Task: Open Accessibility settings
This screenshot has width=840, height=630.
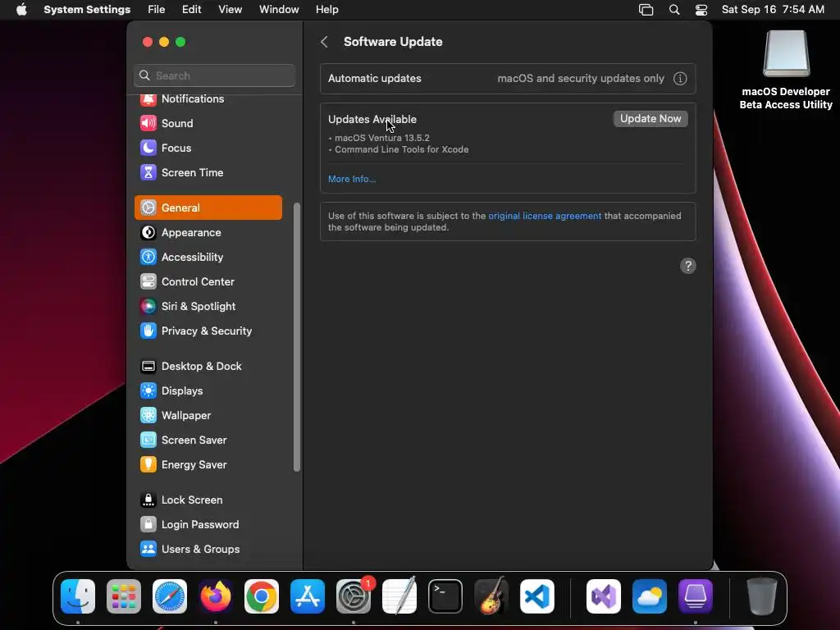Action: point(208,257)
